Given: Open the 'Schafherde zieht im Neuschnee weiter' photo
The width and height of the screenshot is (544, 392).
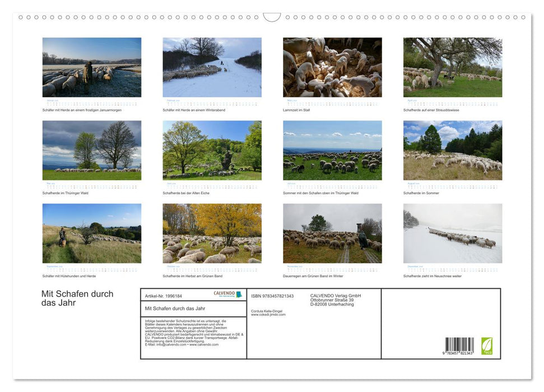Looking at the screenshot, I should [452, 233].
